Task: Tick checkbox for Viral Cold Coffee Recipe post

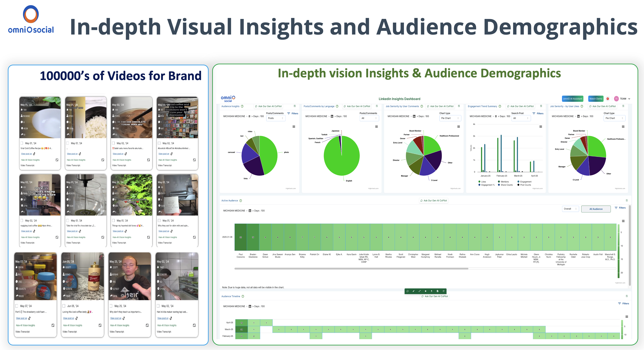Action: point(22,143)
